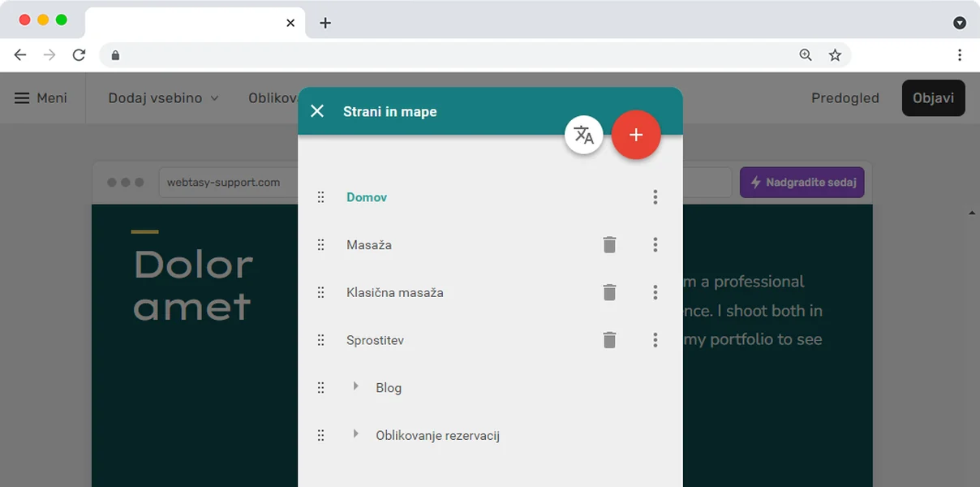Delete the Masaža page
This screenshot has height=487, width=980.
click(x=609, y=244)
